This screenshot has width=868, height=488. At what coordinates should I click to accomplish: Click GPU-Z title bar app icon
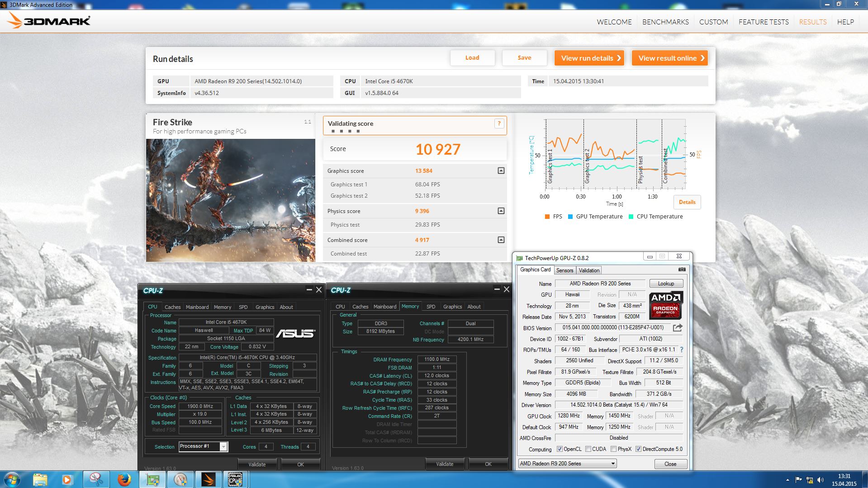[519, 258]
